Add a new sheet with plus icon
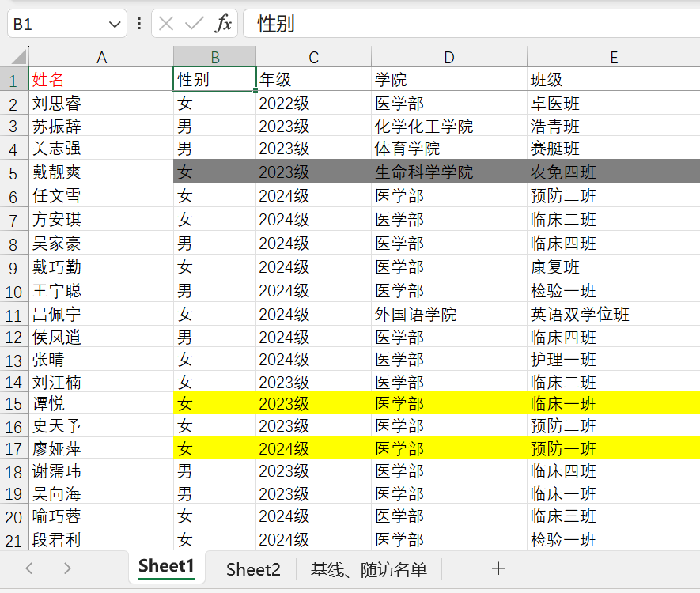This screenshot has width=700, height=593. (498, 568)
